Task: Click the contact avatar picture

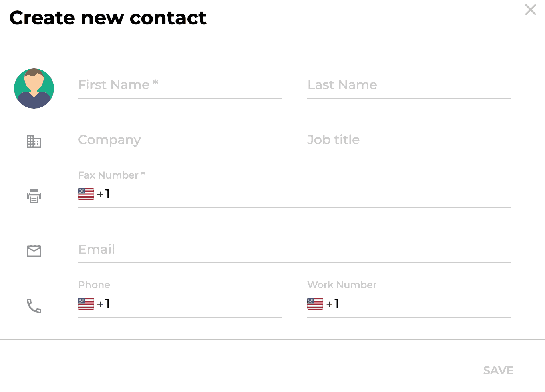Action: pyautogui.click(x=34, y=88)
